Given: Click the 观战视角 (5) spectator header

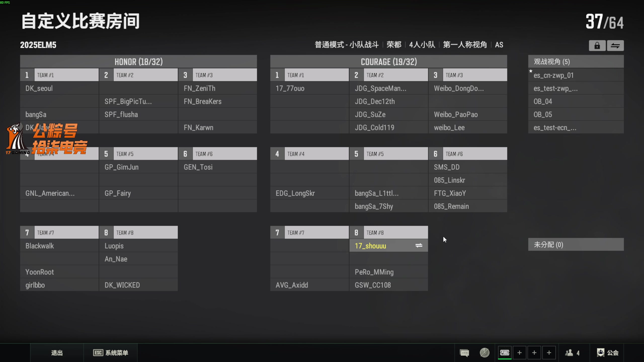Looking at the screenshot, I should pyautogui.click(x=576, y=62).
